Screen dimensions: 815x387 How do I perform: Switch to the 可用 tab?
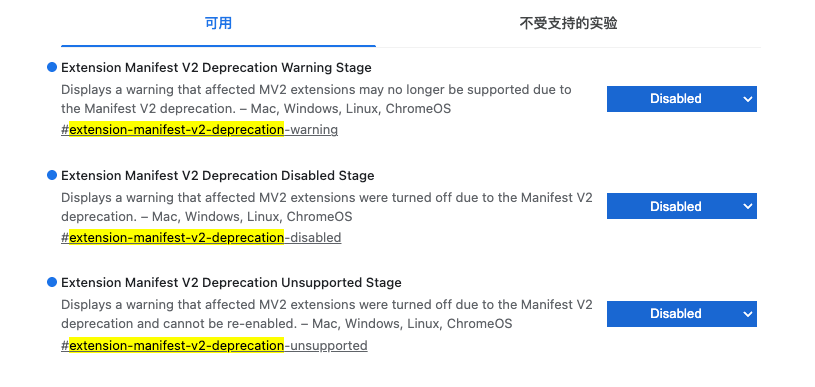[218, 23]
